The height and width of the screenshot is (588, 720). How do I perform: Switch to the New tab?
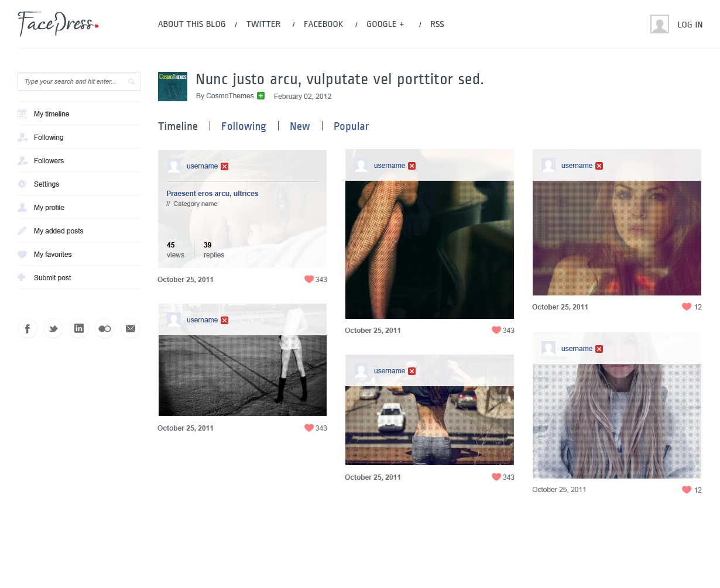(x=300, y=126)
